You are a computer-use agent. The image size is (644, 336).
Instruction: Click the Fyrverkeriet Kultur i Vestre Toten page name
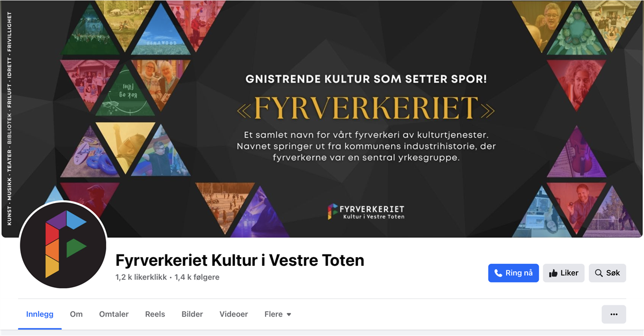pos(240,260)
